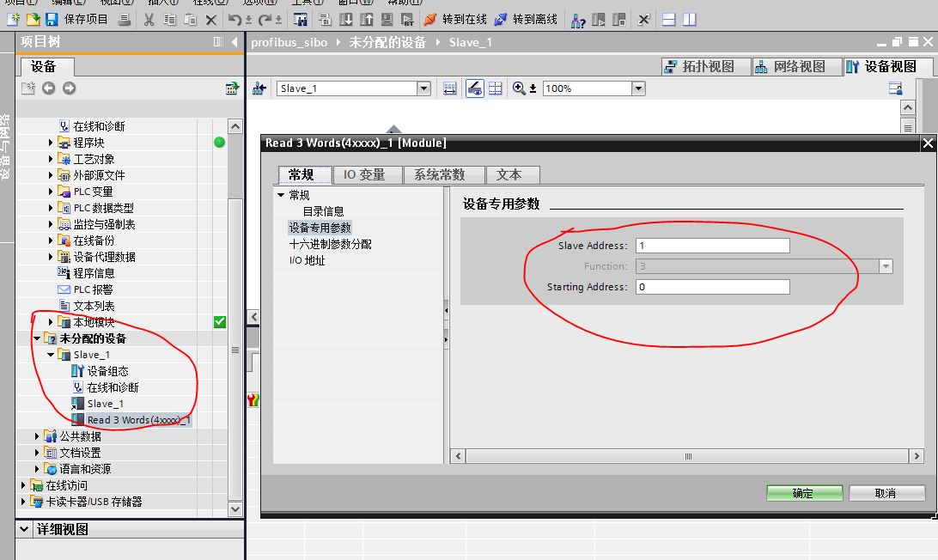Open an existing project with folder icon
This screenshot has width=938, height=560.
(x=33, y=20)
